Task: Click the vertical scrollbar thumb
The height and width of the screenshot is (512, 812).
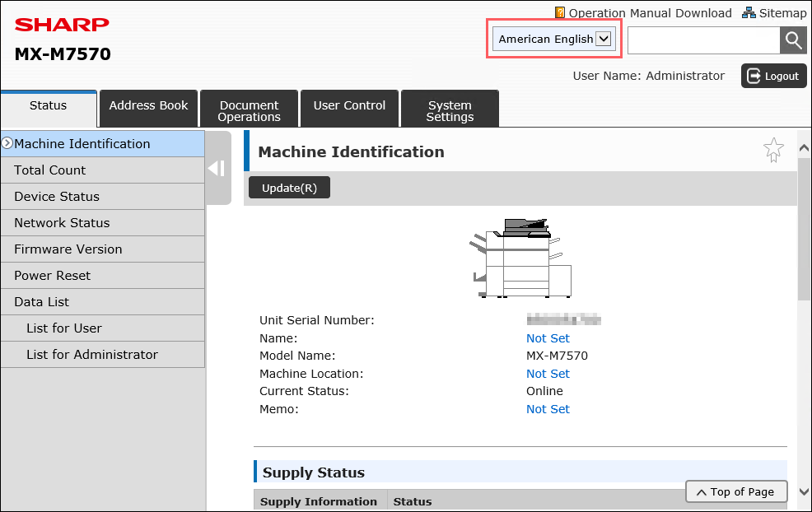Action: click(x=804, y=229)
